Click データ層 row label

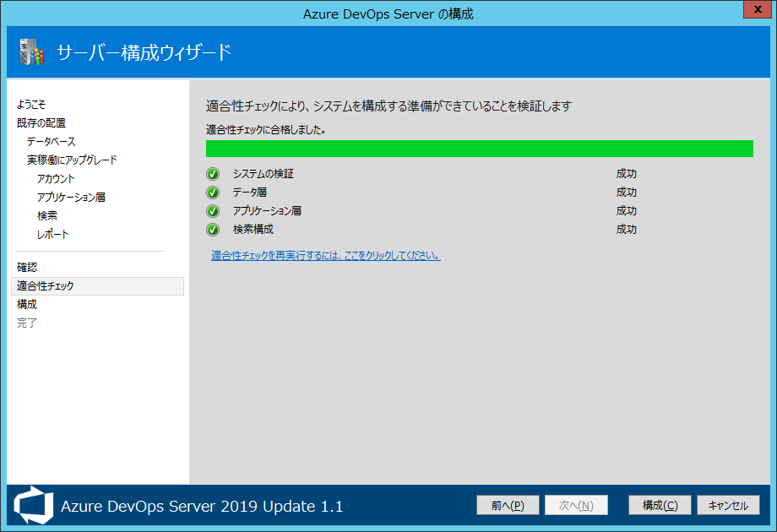[x=250, y=193]
